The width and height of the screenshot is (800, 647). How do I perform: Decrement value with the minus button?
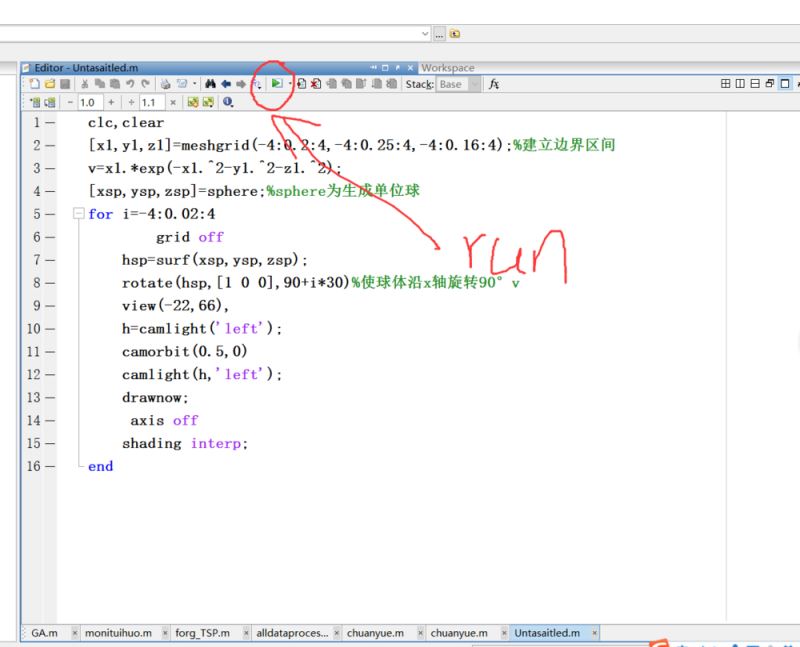point(70,103)
